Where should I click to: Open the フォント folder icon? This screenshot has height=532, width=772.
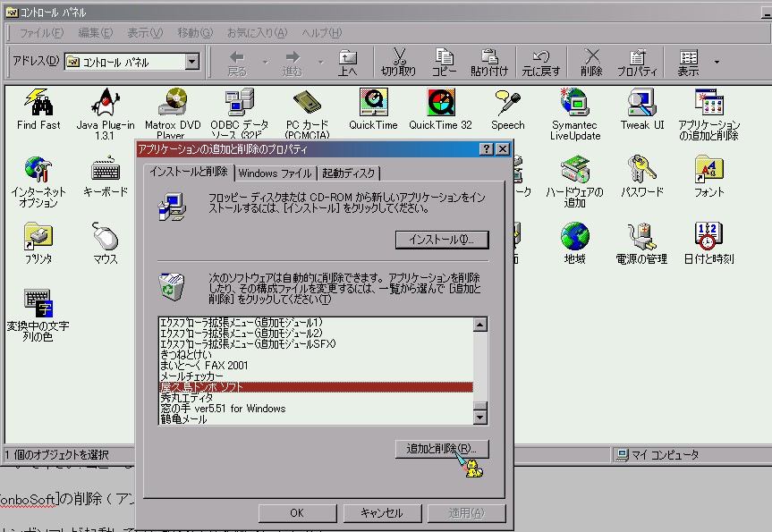click(709, 176)
